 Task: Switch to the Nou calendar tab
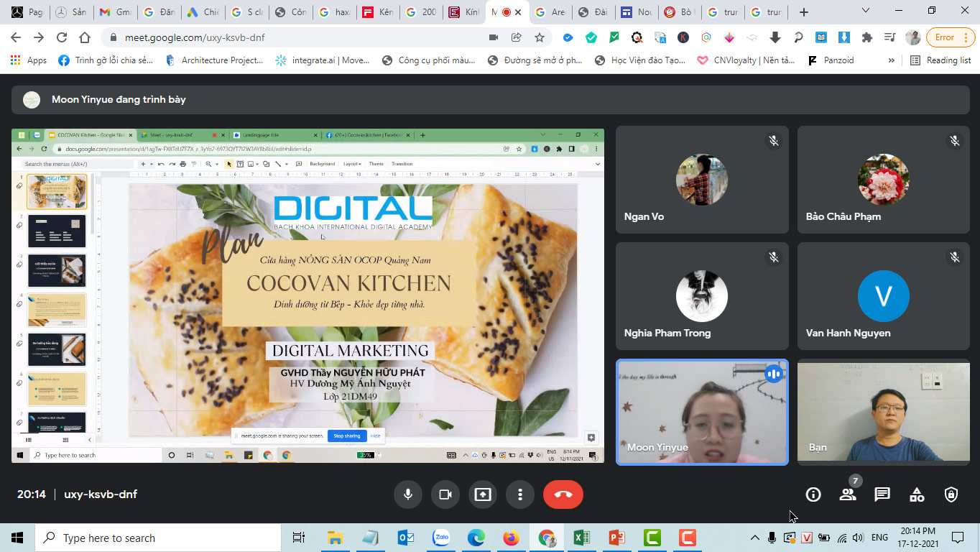coord(637,12)
